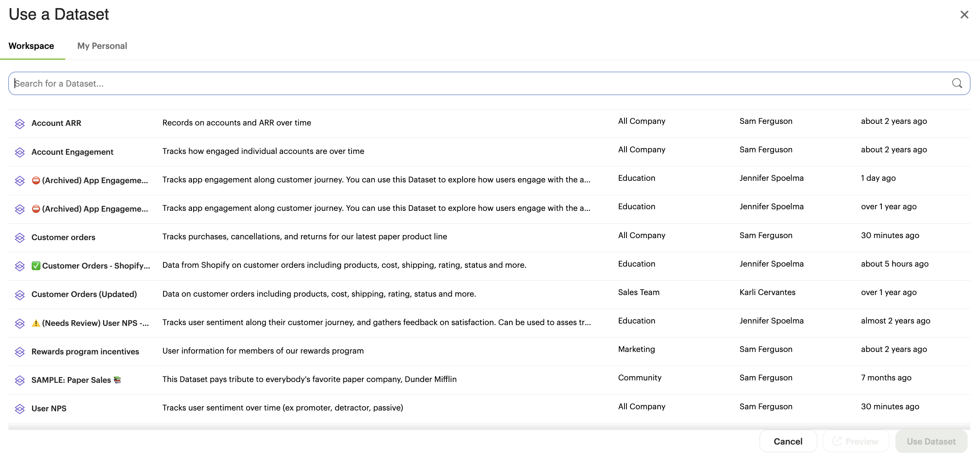Click 'Sam Ferguson' in the User NPS row
Screen dimensions: 980x465
[766, 406]
